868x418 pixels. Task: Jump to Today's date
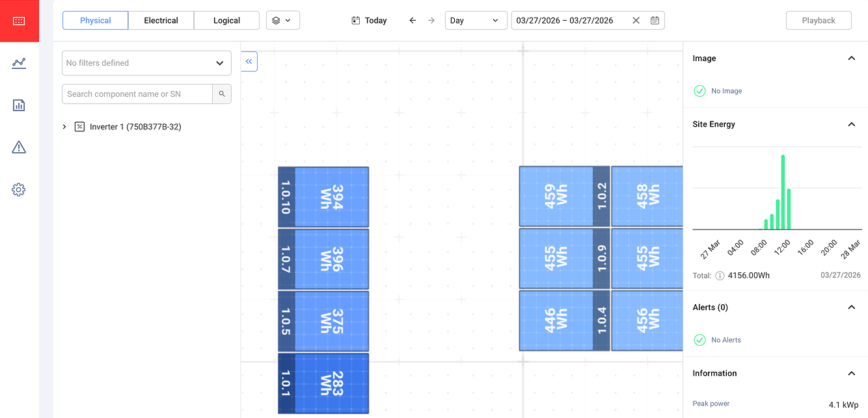(369, 21)
